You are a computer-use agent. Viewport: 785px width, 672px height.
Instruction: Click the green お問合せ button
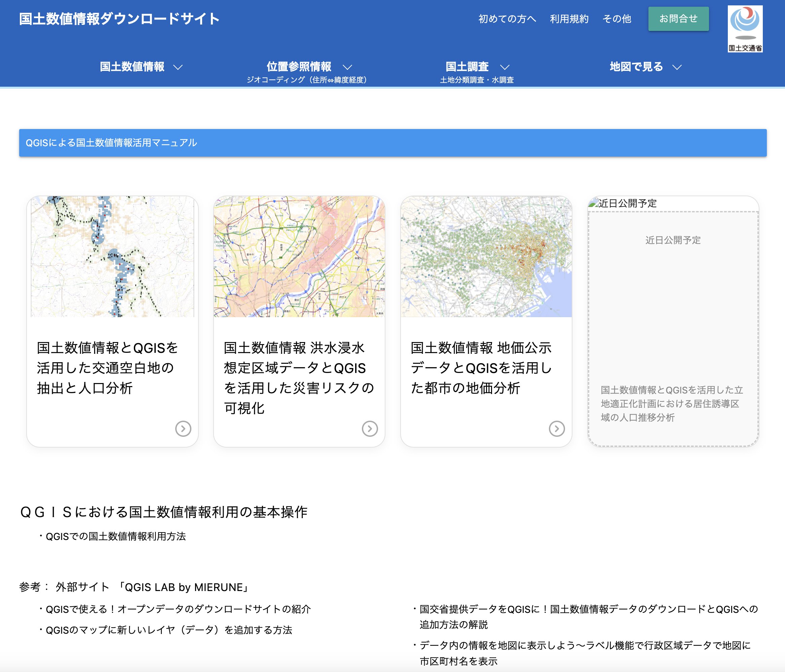click(x=678, y=18)
